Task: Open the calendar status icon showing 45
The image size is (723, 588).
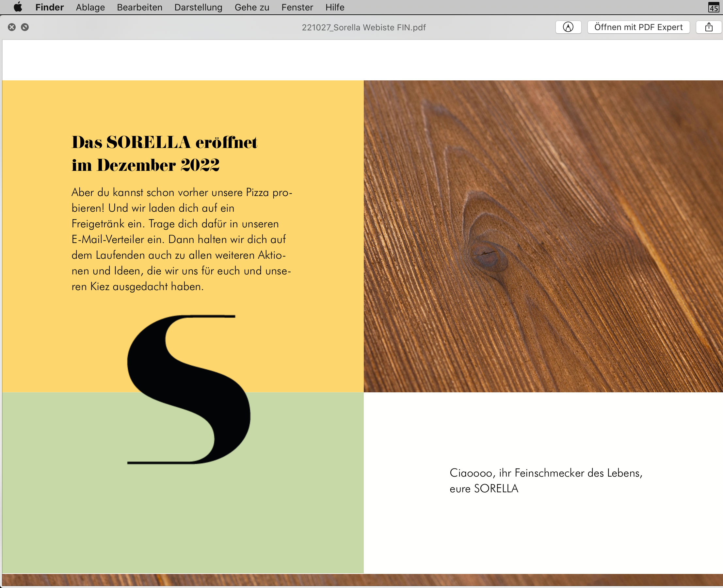Action: point(713,8)
